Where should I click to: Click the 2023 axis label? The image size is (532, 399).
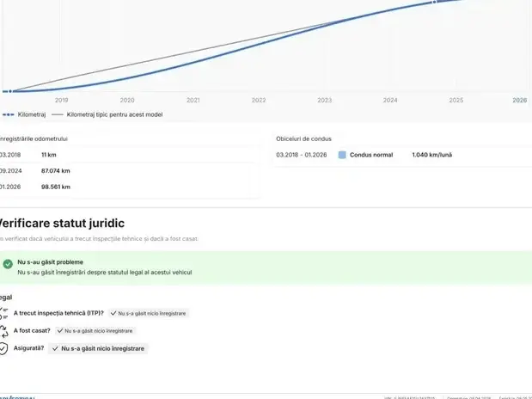pyautogui.click(x=324, y=100)
